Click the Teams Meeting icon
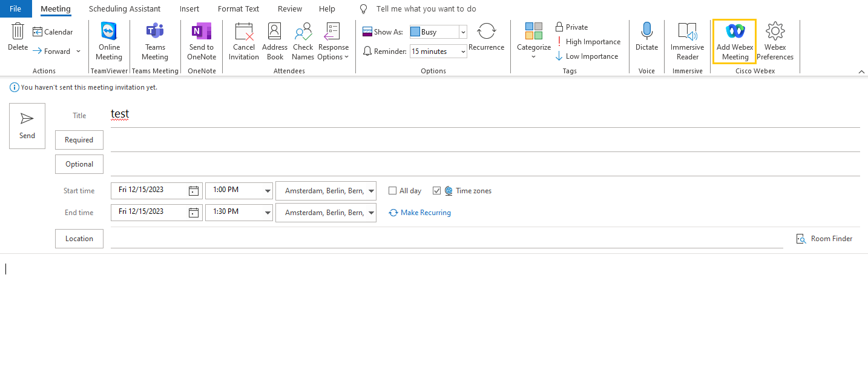The image size is (868, 372). [155, 32]
